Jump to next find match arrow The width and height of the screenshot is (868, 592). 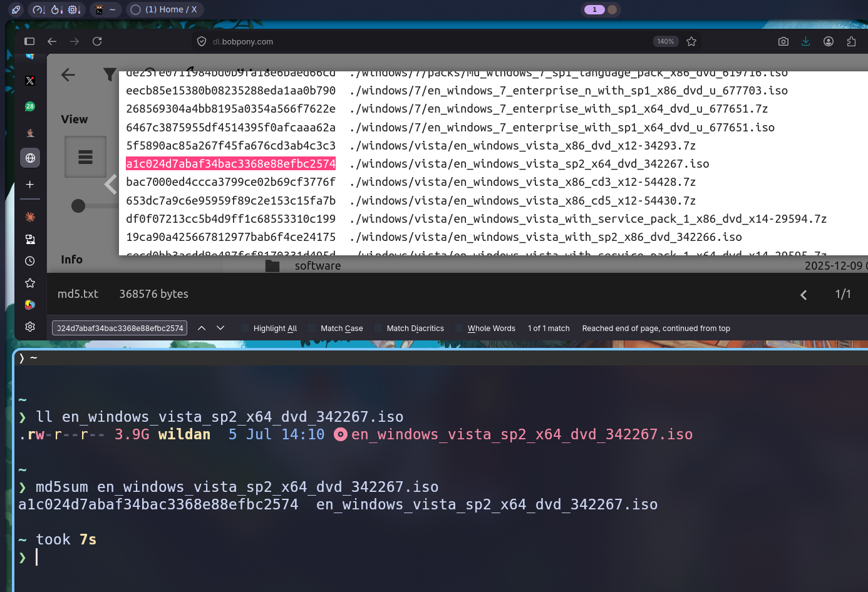click(220, 328)
